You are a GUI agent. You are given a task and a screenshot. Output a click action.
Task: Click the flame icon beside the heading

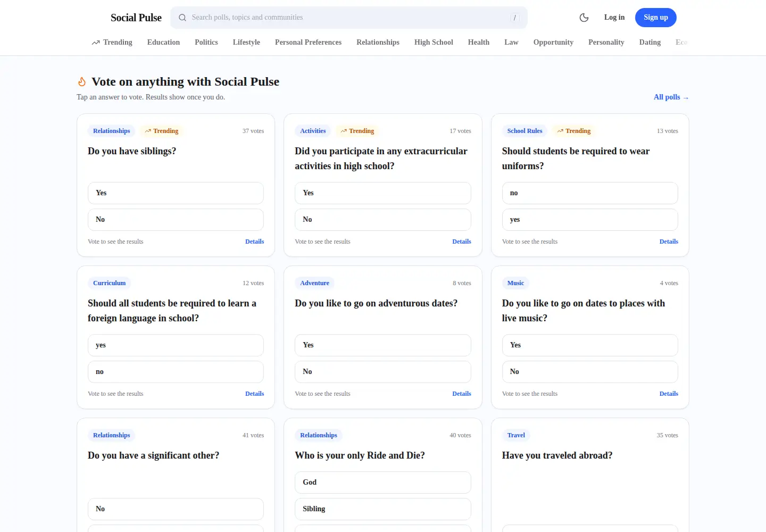pos(82,81)
